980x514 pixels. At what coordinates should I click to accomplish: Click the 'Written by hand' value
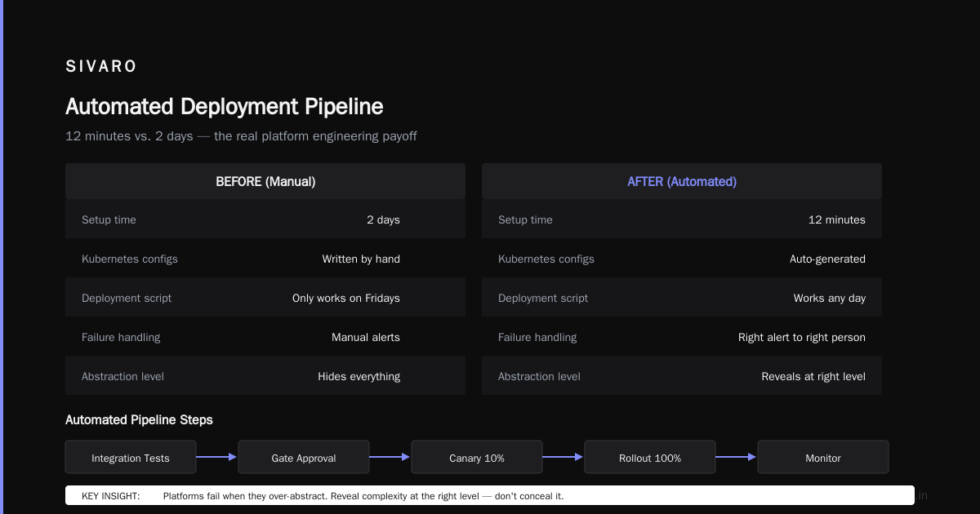(361, 259)
